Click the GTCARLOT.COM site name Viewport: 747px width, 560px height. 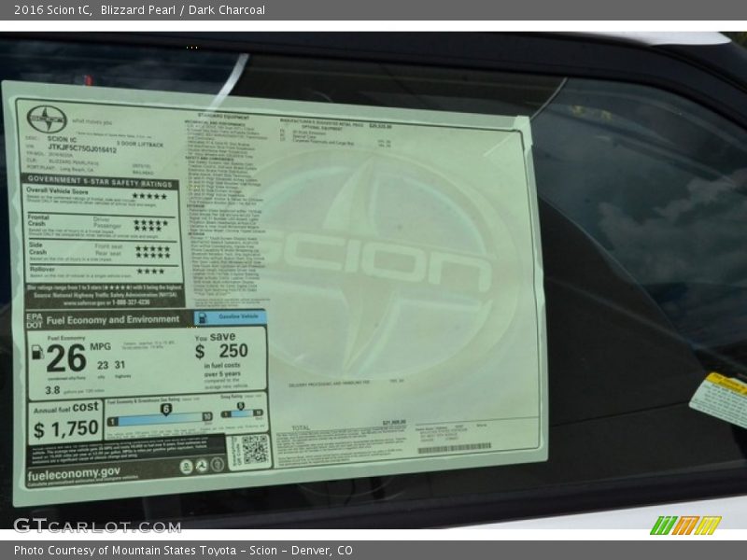pos(97,525)
